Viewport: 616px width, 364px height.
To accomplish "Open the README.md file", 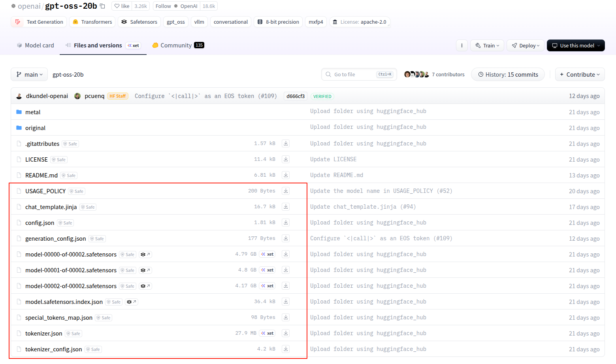I will point(41,175).
